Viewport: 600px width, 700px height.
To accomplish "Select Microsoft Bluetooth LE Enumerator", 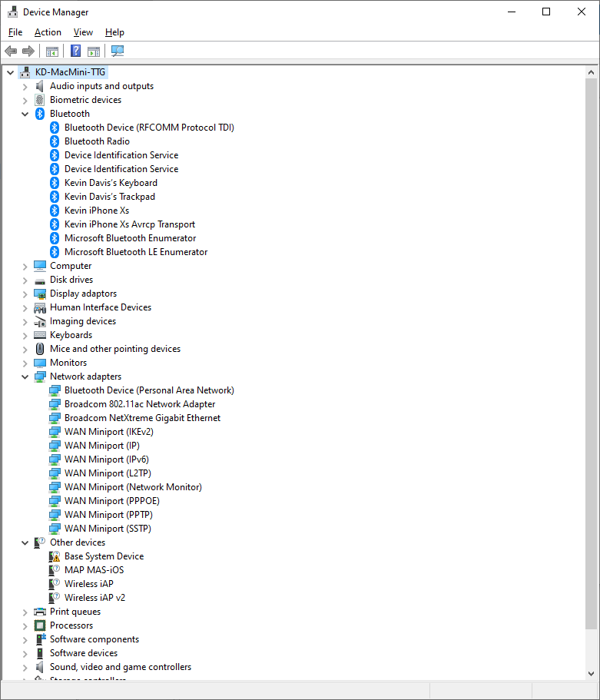I will coord(136,252).
